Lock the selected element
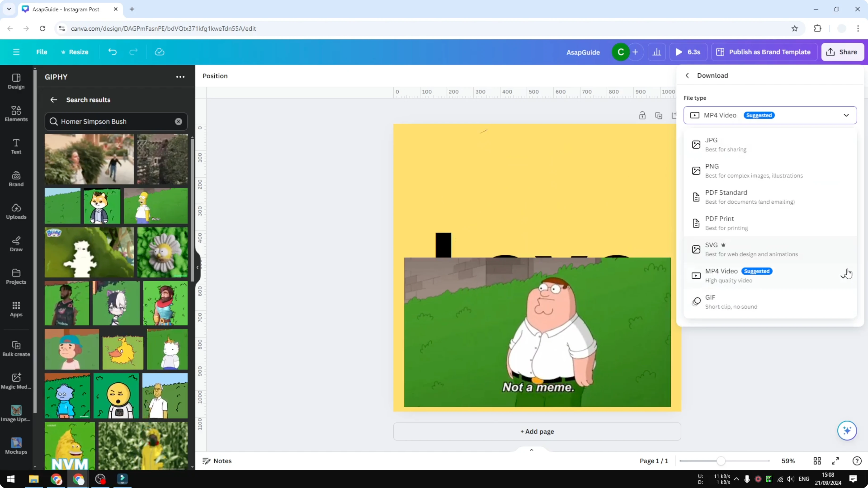The width and height of the screenshot is (868, 488). pos(642,116)
